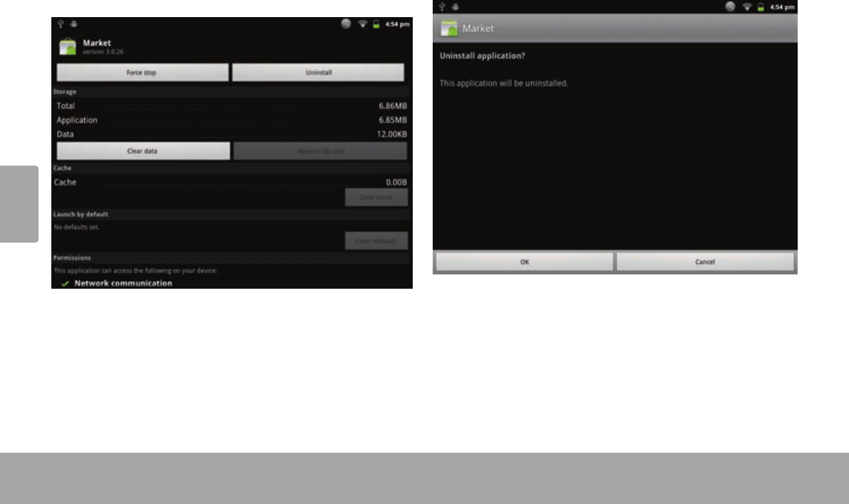
Task: Click the debug notification icon in the left status bar
Action: 74,24
